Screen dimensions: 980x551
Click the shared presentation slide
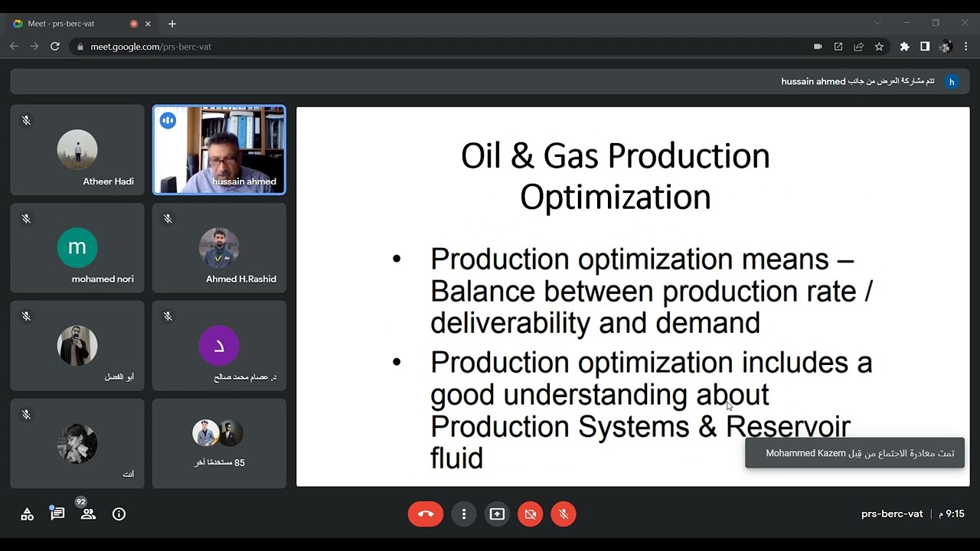[633, 297]
